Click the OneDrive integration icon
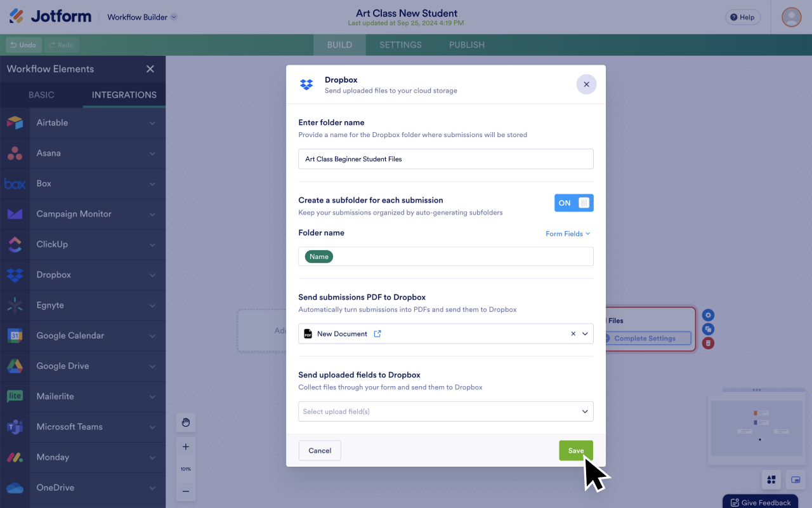This screenshot has width=812, height=508. (x=15, y=488)
